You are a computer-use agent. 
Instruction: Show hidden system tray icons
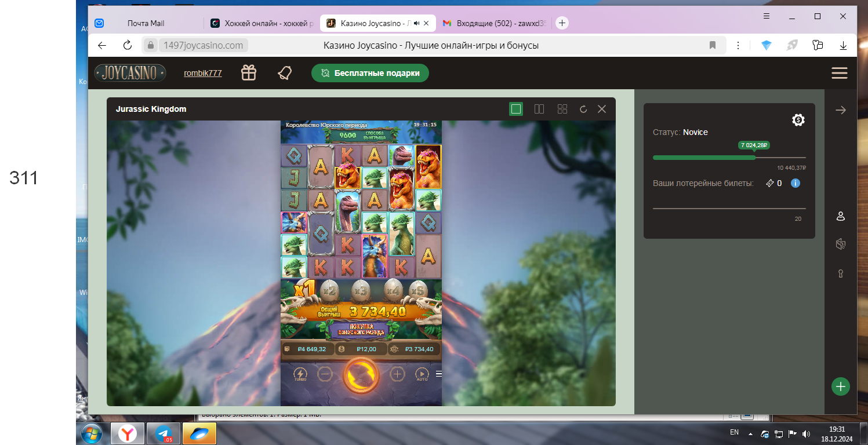point(751,433)
